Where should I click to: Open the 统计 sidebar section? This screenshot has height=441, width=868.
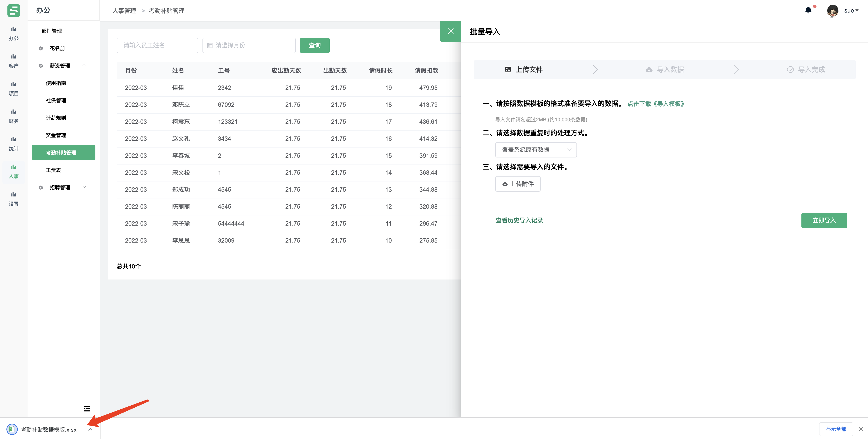tap(14, 144)
